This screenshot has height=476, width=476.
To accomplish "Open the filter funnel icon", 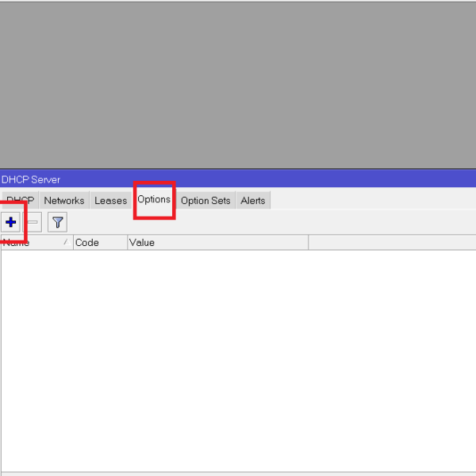I will click(57, 222).
